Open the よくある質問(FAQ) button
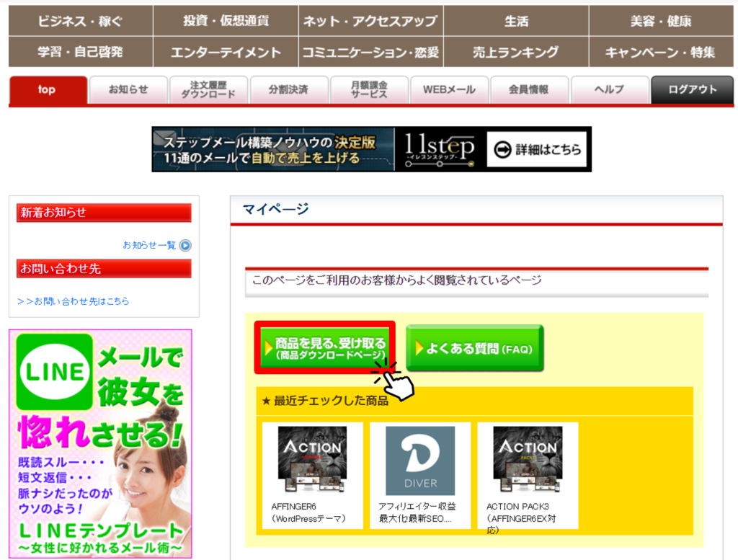738x560 pixels. 474,349
